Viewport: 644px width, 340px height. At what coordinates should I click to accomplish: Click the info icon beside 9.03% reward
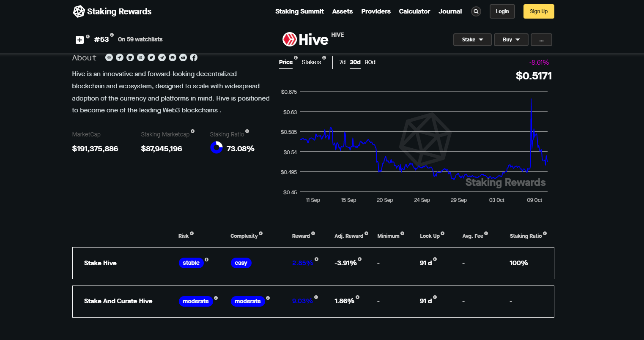pos(316,297)
